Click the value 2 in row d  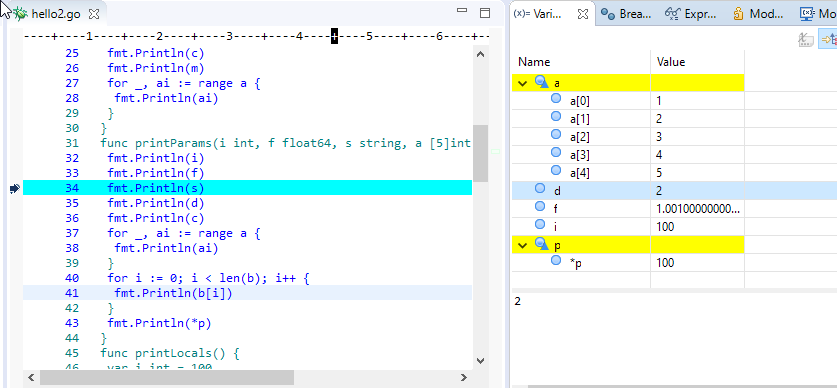pyautogui.click(x=659, y=191)
